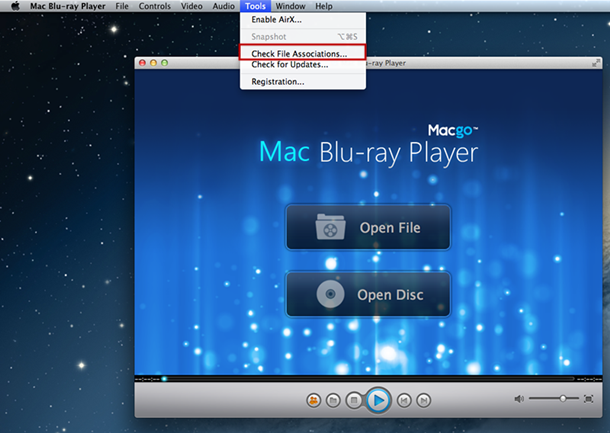The image size is (610, 433).
Task: Click the playback progress bar position marker
Action: coord(164,379)
